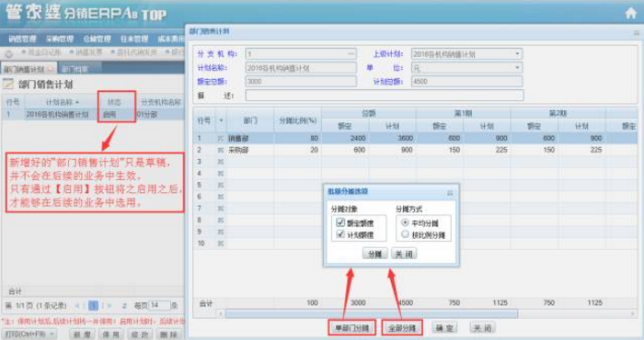Toggle the 额定额度 checkbox

point(340,222)
